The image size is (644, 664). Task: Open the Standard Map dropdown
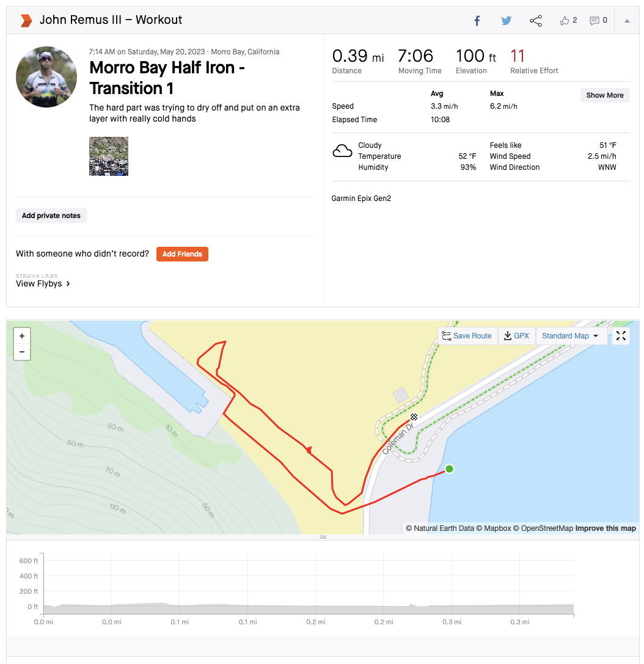click(571, 336)
